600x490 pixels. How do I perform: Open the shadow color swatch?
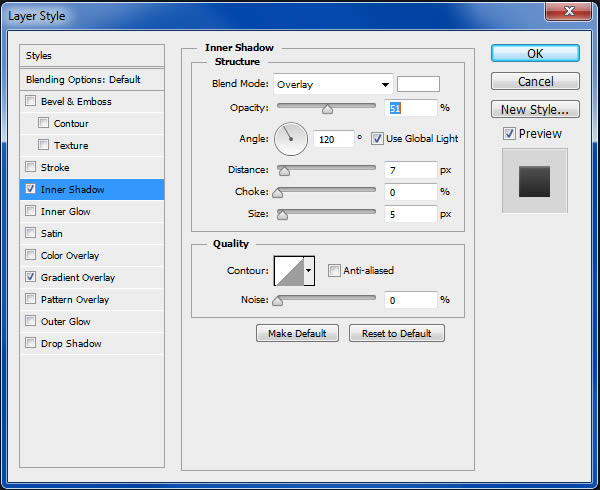pos(418,84)
